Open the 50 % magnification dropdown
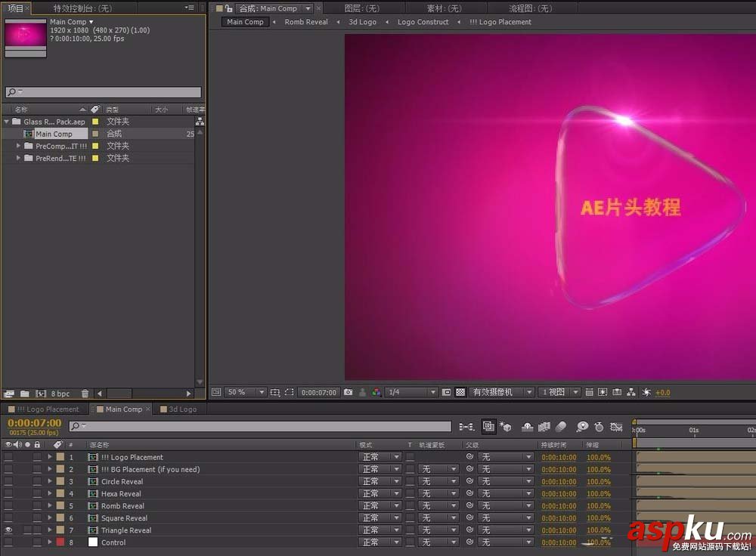The width and height of the screenshot is (756, 556). [246, 392]
